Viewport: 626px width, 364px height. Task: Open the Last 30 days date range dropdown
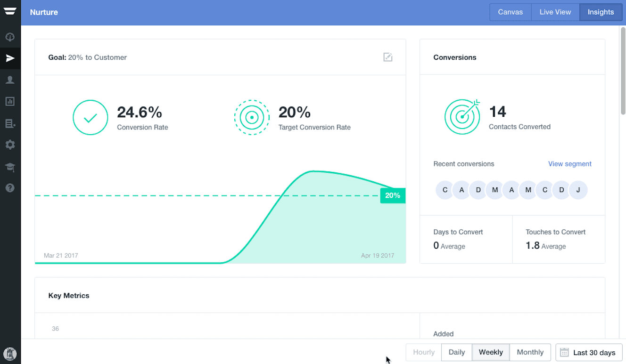click(x=589, y=352)
